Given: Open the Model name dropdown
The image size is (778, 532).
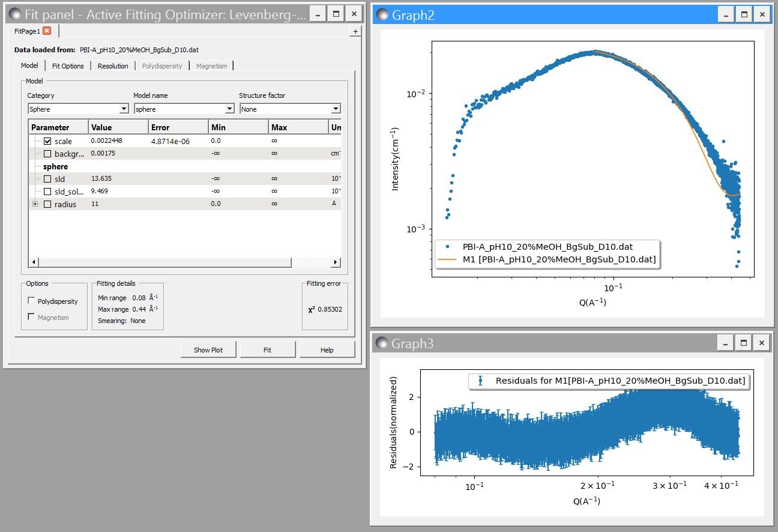Looking at the screenshot, I should coord(184,109).
